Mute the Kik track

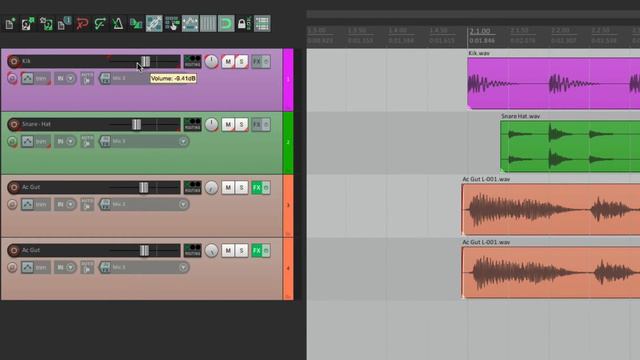(228, 62)
